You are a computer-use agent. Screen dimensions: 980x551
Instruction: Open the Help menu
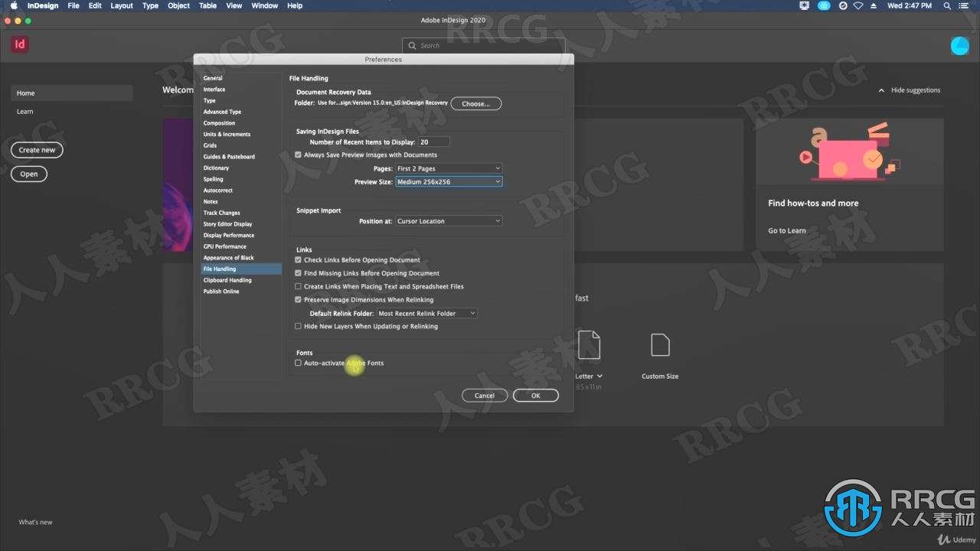tap(295, 5)
